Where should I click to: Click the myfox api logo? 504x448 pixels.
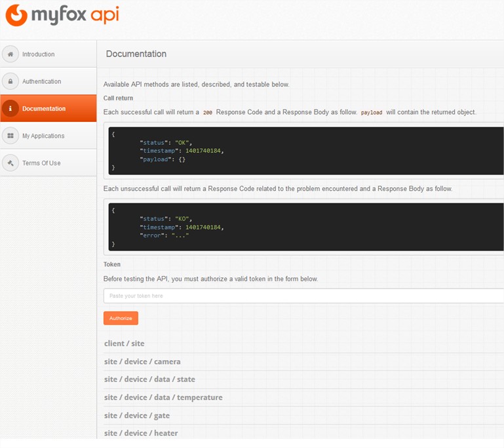[x=63, y=15]
